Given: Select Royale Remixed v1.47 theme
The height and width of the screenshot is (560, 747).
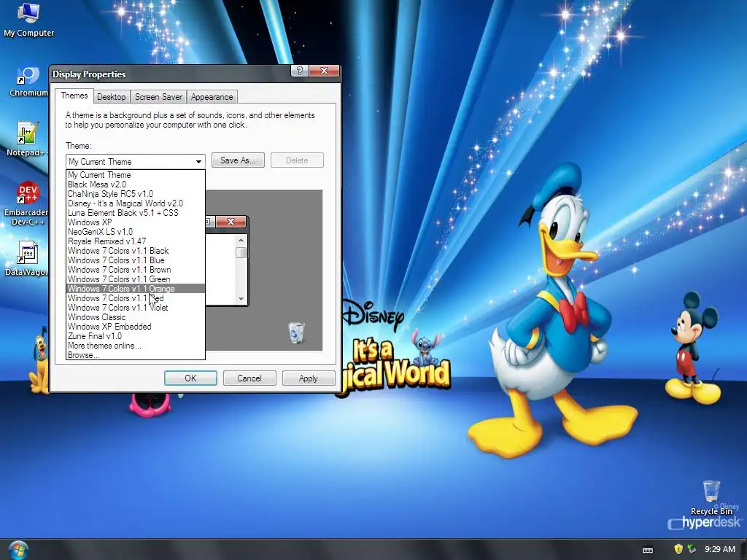Looking at the screenshot, I should coord(135,241).
